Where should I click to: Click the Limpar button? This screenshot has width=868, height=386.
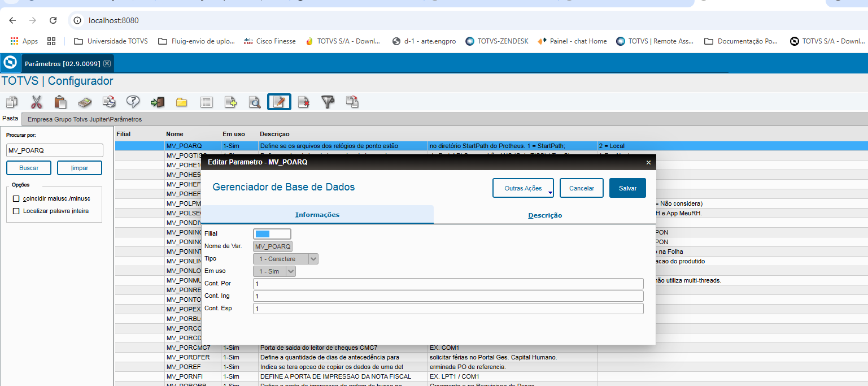[x=80, y=168]
